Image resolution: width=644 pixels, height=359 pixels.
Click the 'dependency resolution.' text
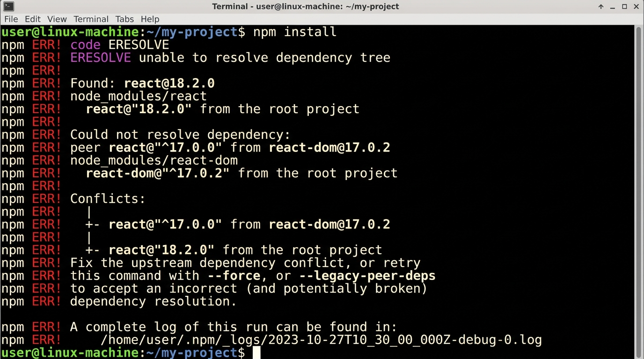(154, 302)
